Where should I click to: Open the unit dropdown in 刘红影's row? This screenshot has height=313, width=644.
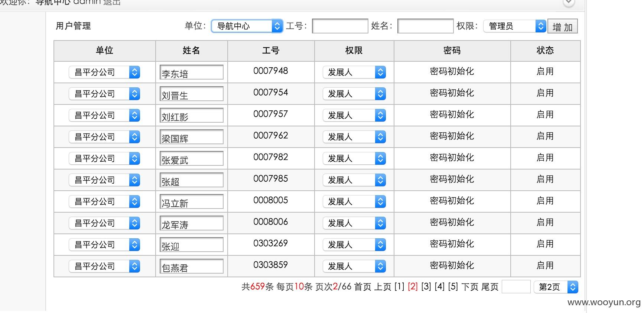(104, 115)
